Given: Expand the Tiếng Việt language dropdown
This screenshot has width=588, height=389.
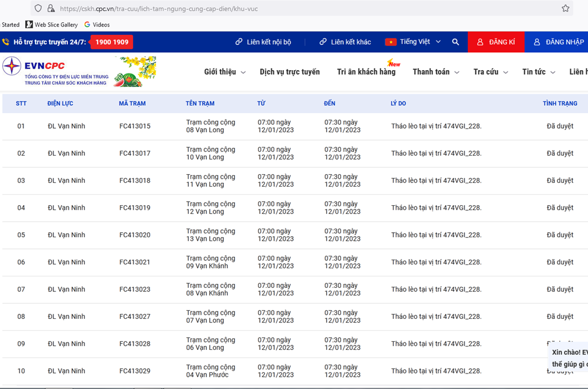Looking at the screenshot, I should (x=420, y=42).
